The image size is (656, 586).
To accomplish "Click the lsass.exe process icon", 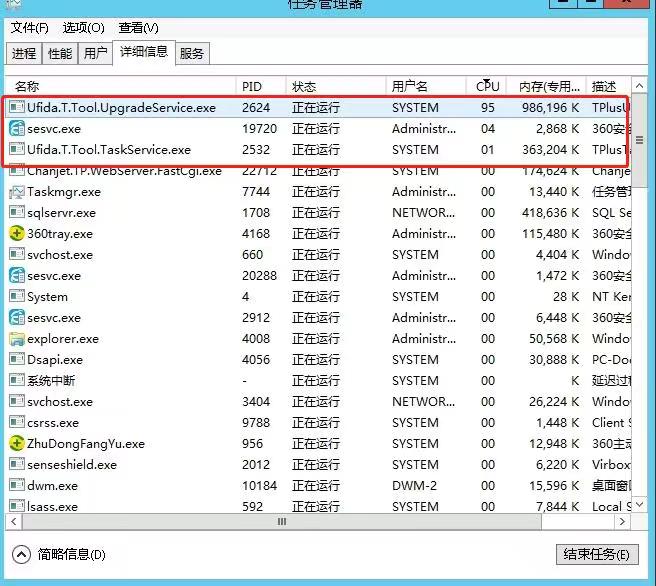I will 17,506.
